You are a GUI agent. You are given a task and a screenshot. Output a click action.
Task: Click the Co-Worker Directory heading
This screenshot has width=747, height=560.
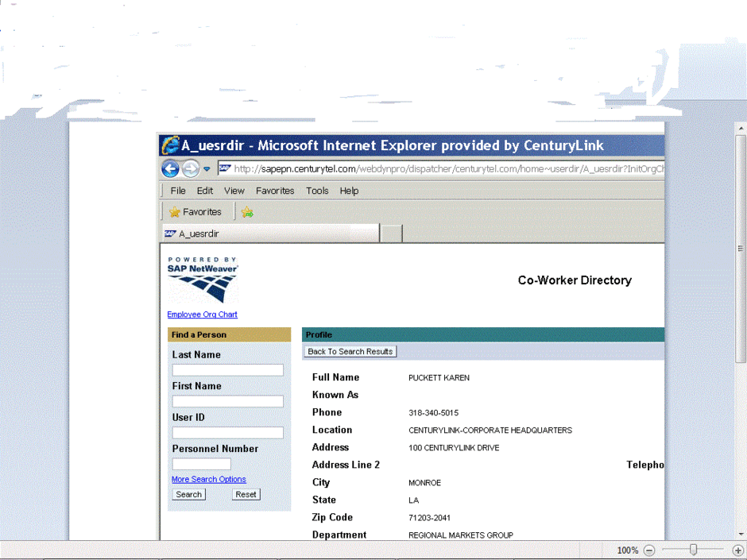(575, 280)
